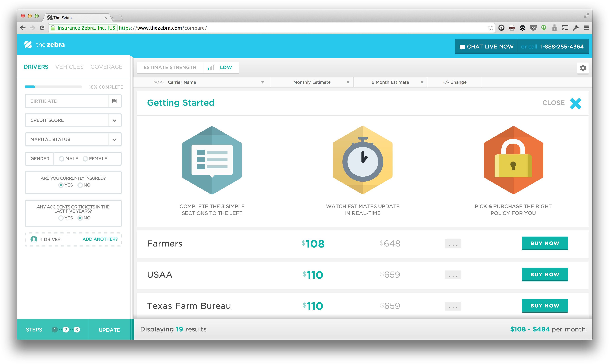Close the Zebra browser tab
The height and width of the screenshot is (364, 609).
pyautogui.click(x=106, y=18)
